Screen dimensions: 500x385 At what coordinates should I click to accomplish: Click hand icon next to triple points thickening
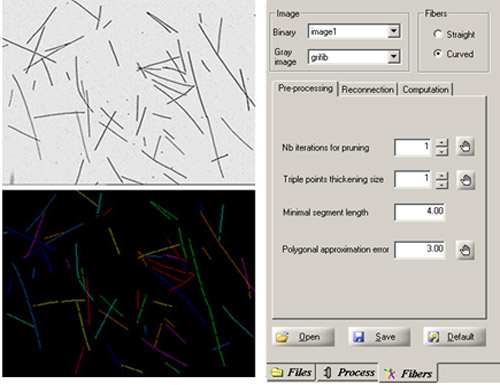point(465,180)
